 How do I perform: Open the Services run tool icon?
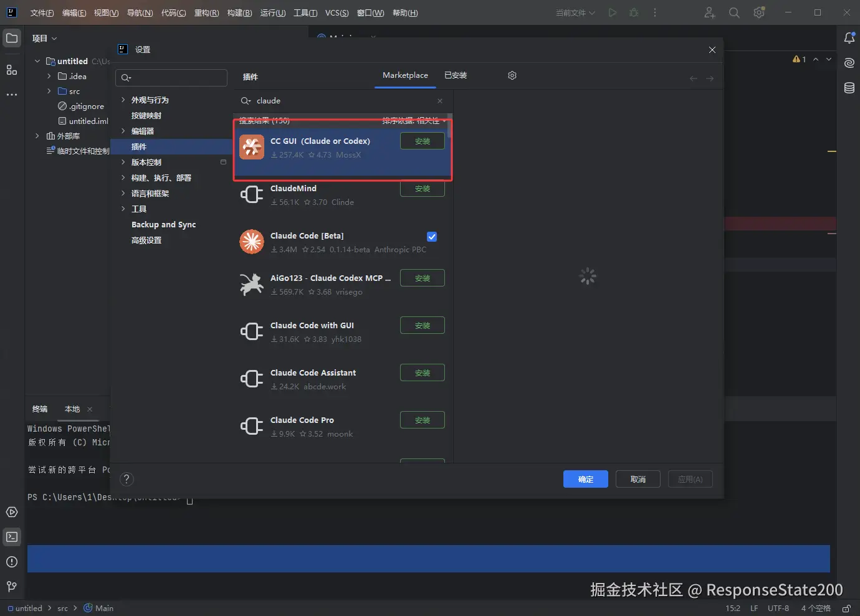[x=12, y=512]
